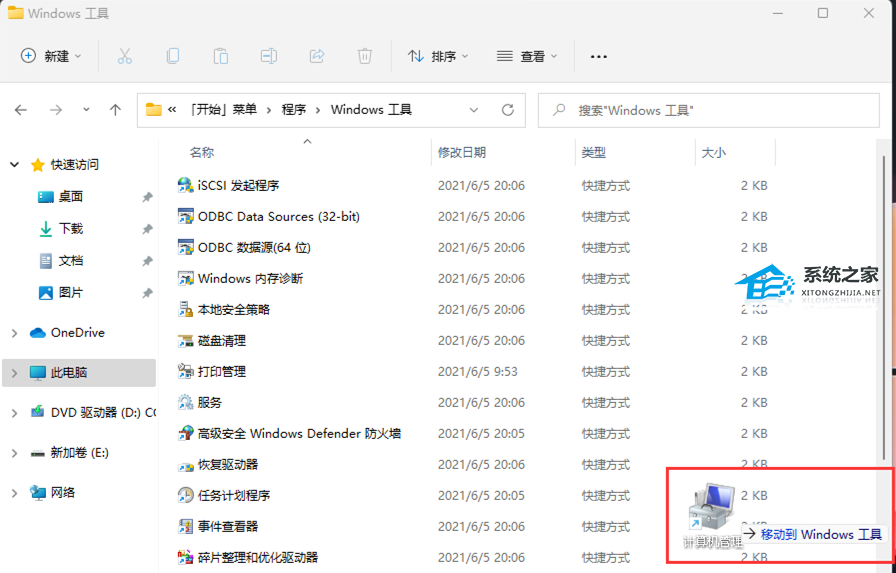Click the Share icon in toolbar
The height and width of the screenshot is (573, 896).
click(317, 56)
